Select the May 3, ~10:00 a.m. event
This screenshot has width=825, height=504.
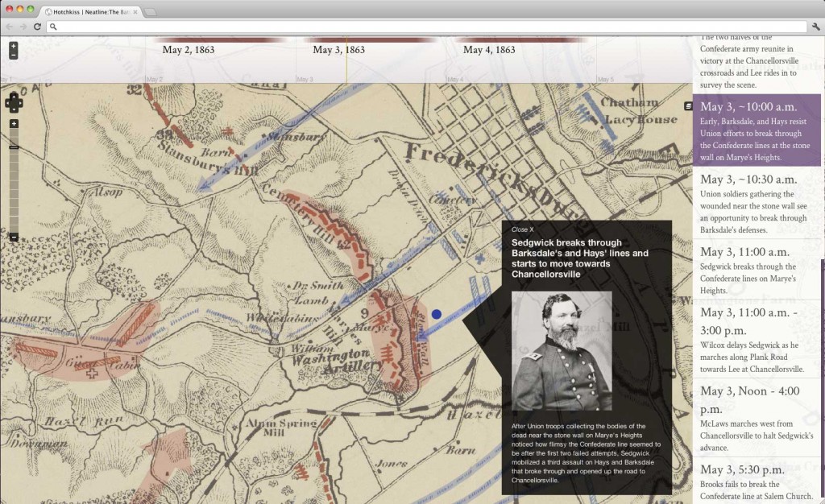756,130
